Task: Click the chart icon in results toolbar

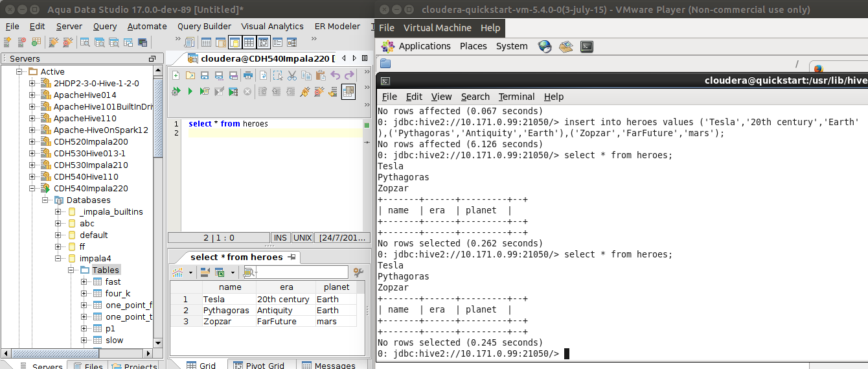Action: (177, 272)
